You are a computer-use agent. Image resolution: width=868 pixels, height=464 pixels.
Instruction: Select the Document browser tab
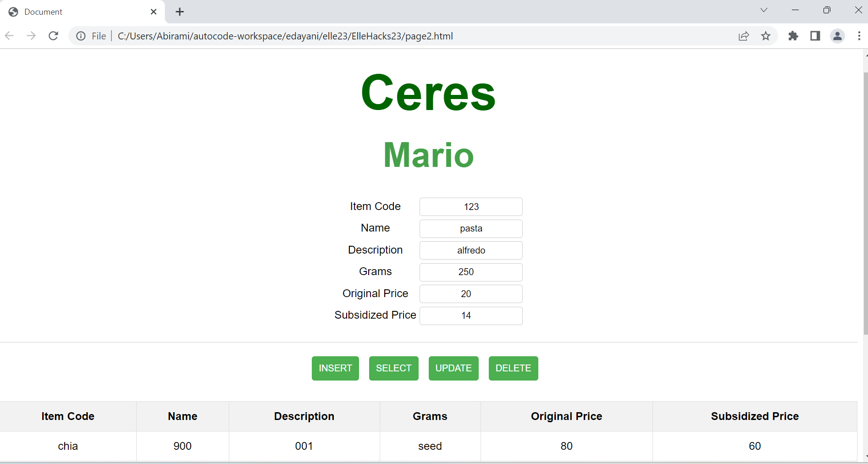(83, 12)
